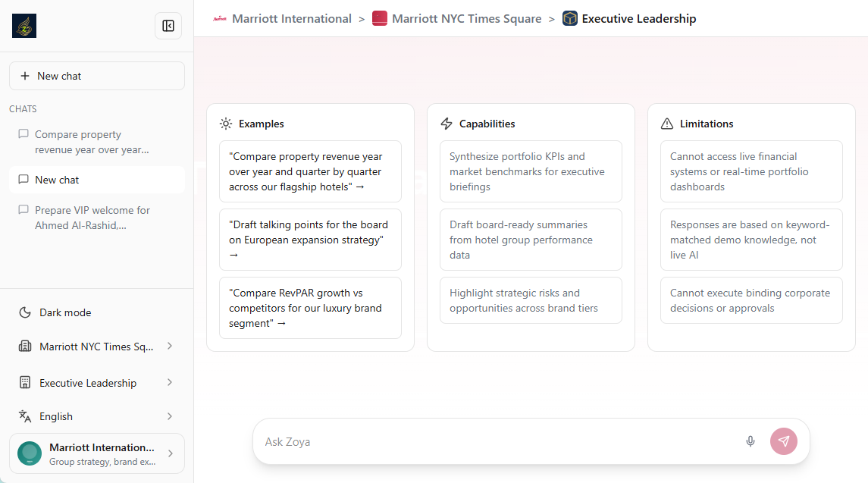
Task: Click the hotel building icon for Marriott NYC
Action: tap(25, 347)
